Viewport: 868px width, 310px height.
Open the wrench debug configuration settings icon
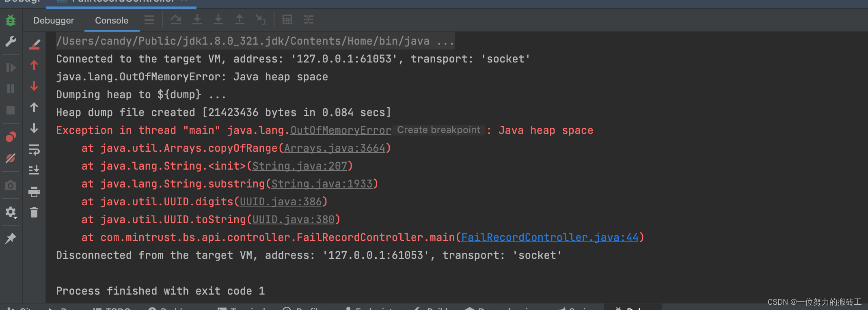[x=11, y=41]
